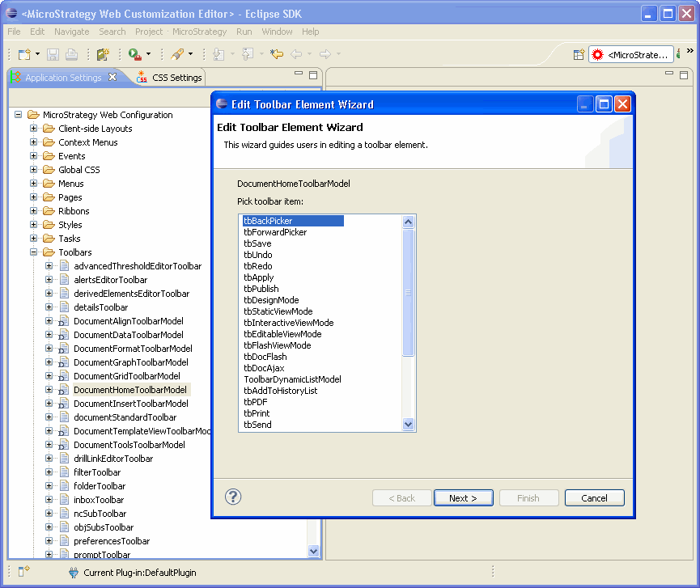This screenshot has height=588, width=700.
Task: Select the Application Settings tab
Action: 63,77
